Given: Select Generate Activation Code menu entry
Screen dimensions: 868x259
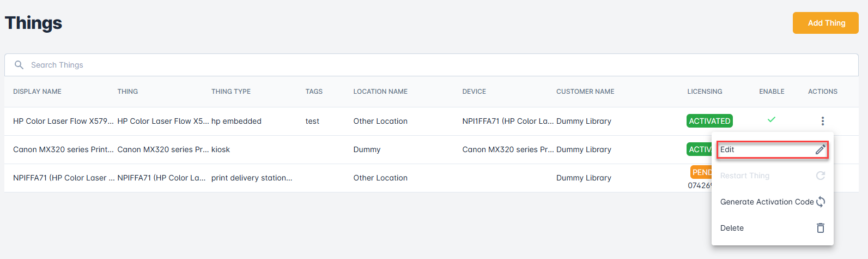Looking at the screenshot, I should tap(767, 202).
